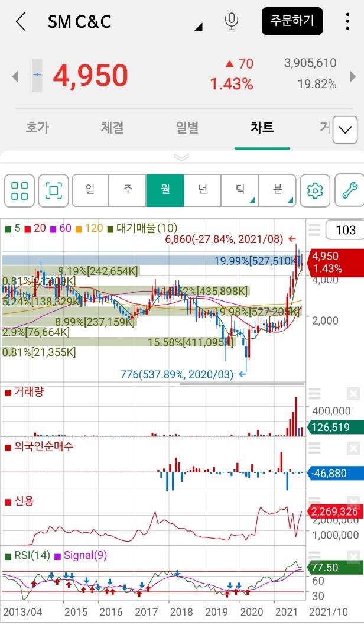
Task: Tap the 대기매물(10) legend
Action: click(143, 228)
